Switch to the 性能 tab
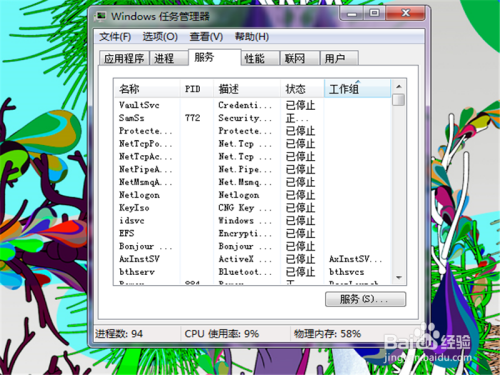 tap(260, 58)
